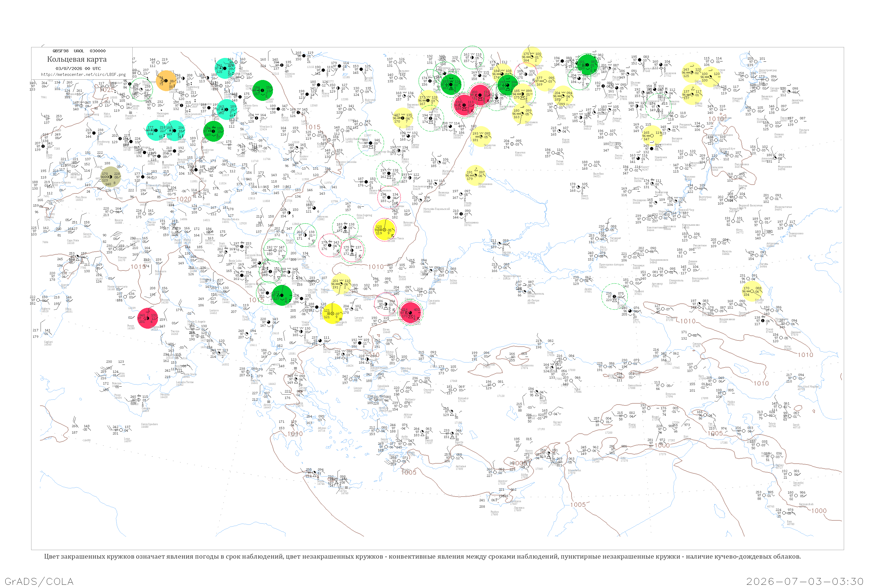
Task: Click the 'Sanandaj' station label
Action: pyautogui.click(x=798, y=483)
